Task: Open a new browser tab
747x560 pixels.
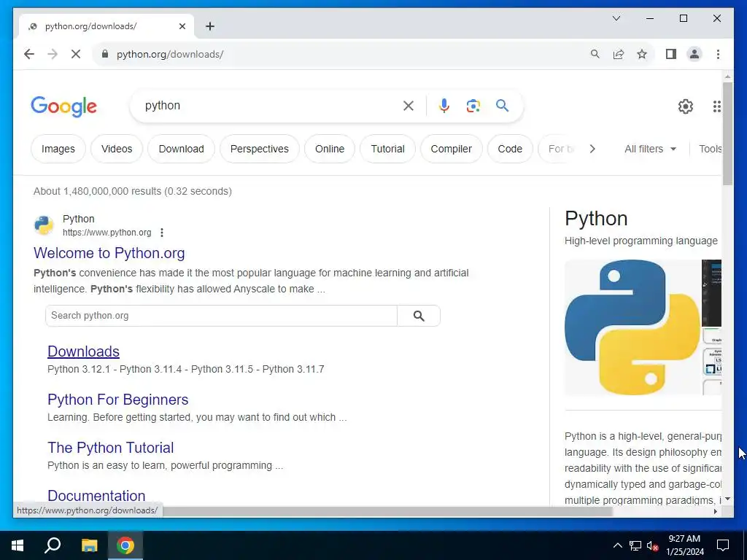Action: point(210,26)
